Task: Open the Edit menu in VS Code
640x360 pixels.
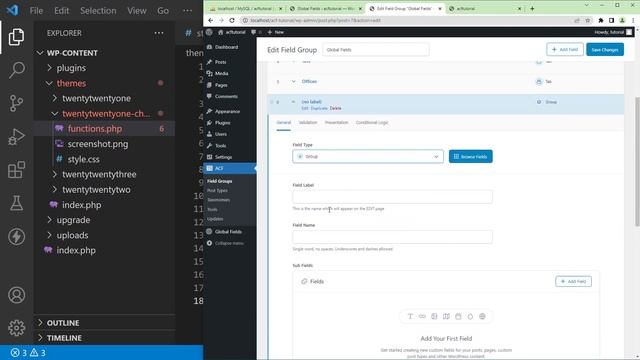Action: tap(61, 11)
